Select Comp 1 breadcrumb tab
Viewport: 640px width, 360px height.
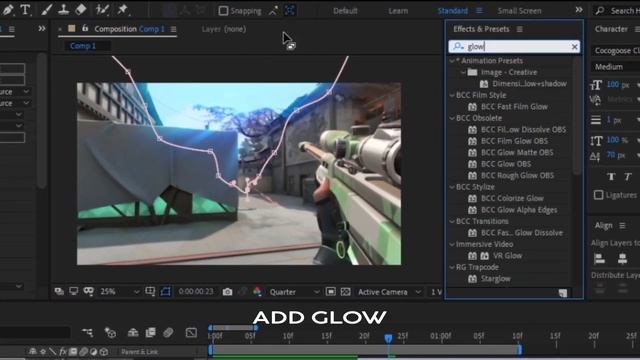(x=83, y=46)
